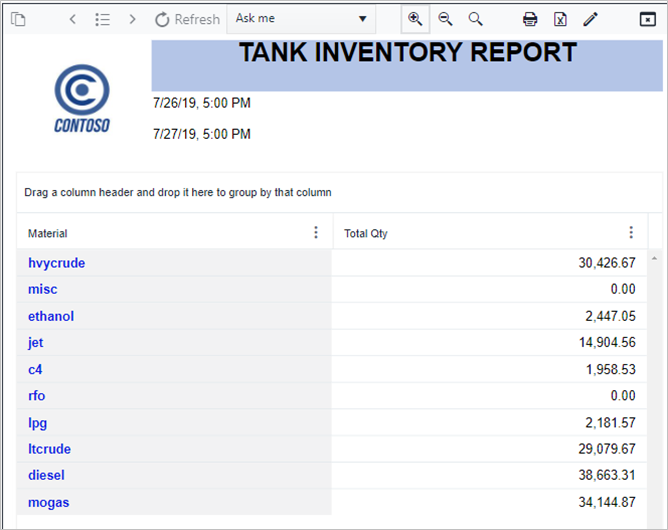This screenshot has height=530, width=668.
Task: Click the full-window toggle icon
Action: [646, 19]
